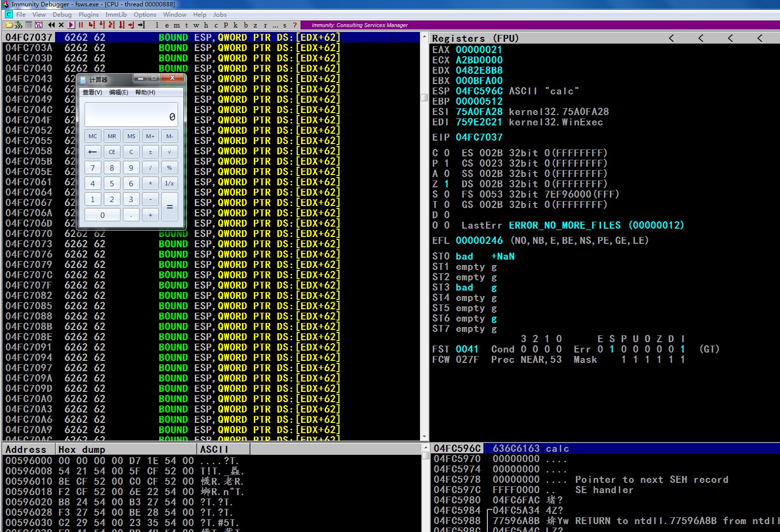Viewport: 780px width, 532px height.
Task: Click 'Address' column header in dump
Action: pyautogui.click(x=29, y=449)
